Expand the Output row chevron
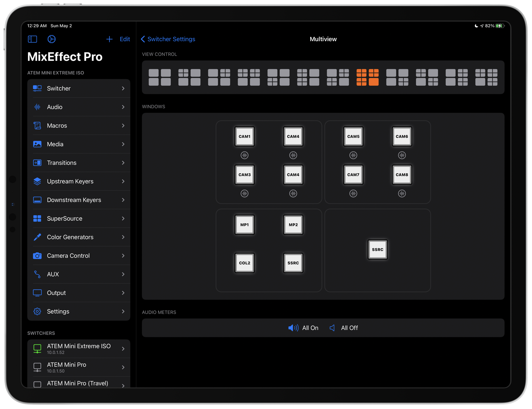The width and height of the screenshot is (532, 409). point(123,293)
